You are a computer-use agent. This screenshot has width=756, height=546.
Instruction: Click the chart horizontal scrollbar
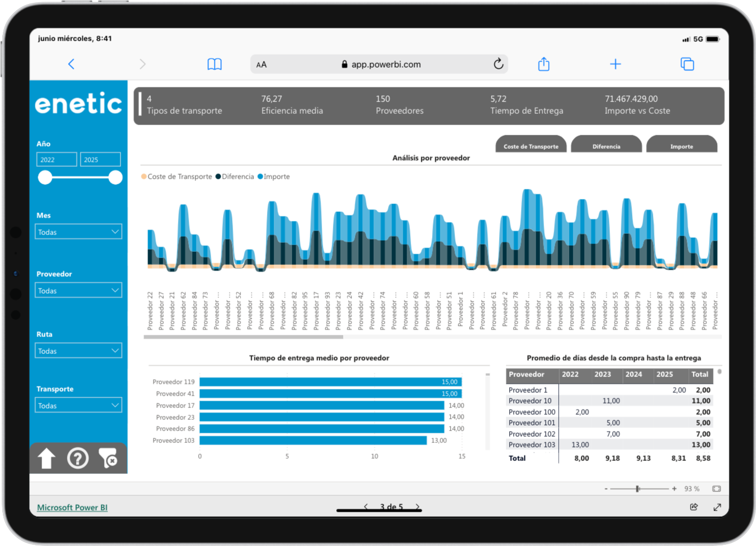click(243, 337)
